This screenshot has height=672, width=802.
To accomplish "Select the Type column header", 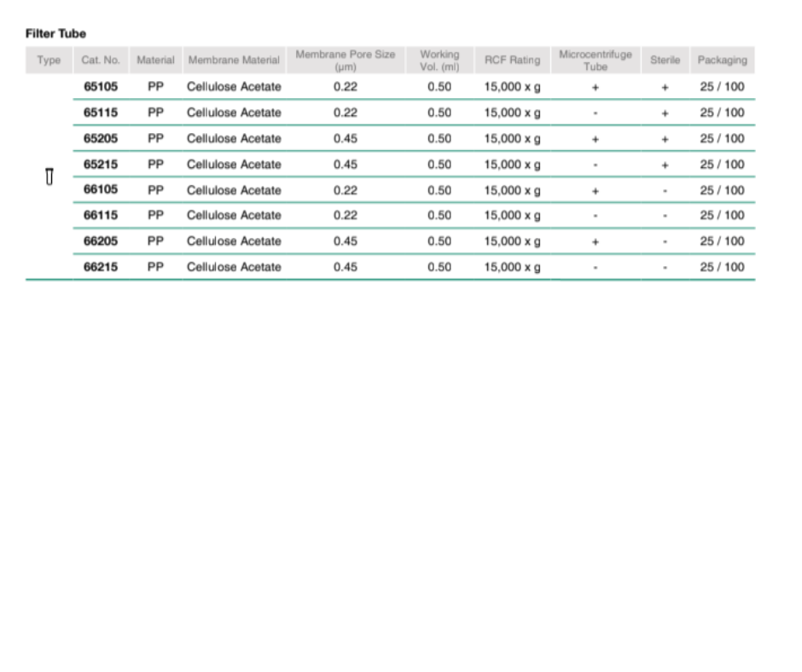I will tap(49, 60).
